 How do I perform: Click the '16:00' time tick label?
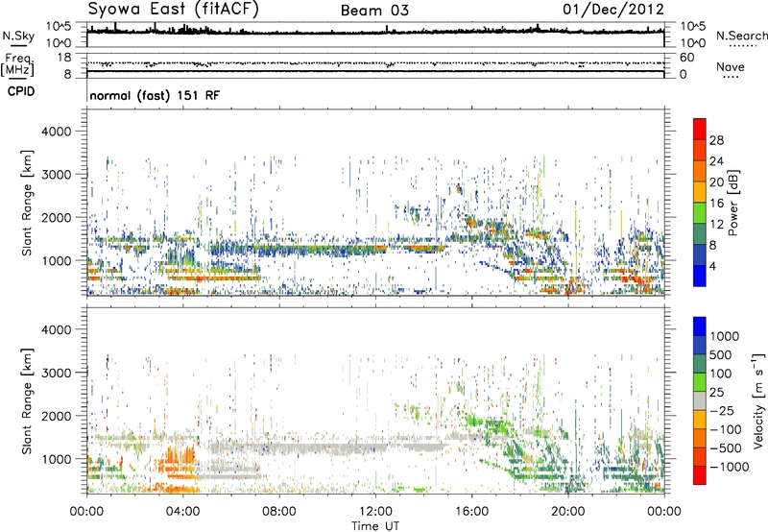[471, 512]
